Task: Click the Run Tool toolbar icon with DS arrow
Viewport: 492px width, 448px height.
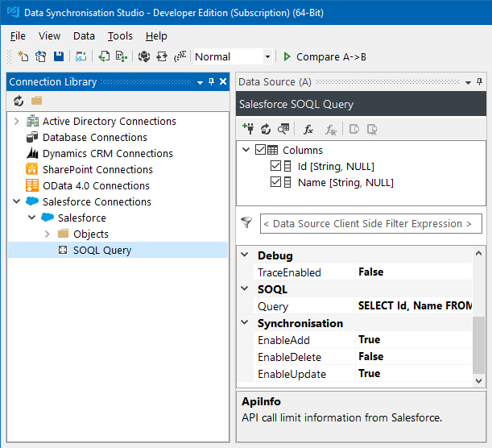Action: coord(81,56)
